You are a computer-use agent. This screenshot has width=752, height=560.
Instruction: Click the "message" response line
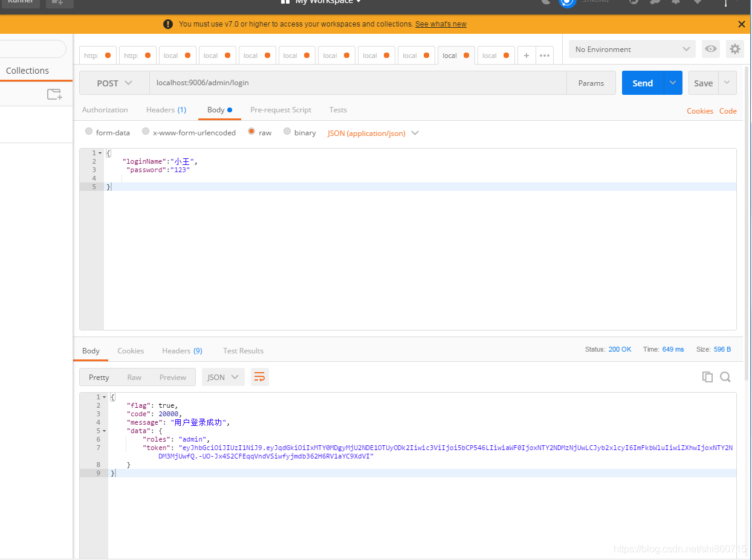tap(178, 422)
